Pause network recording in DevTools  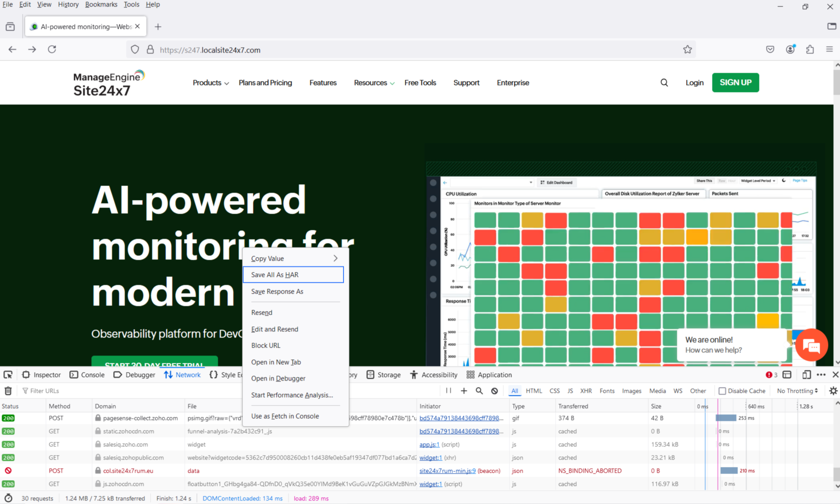(449, 391)
